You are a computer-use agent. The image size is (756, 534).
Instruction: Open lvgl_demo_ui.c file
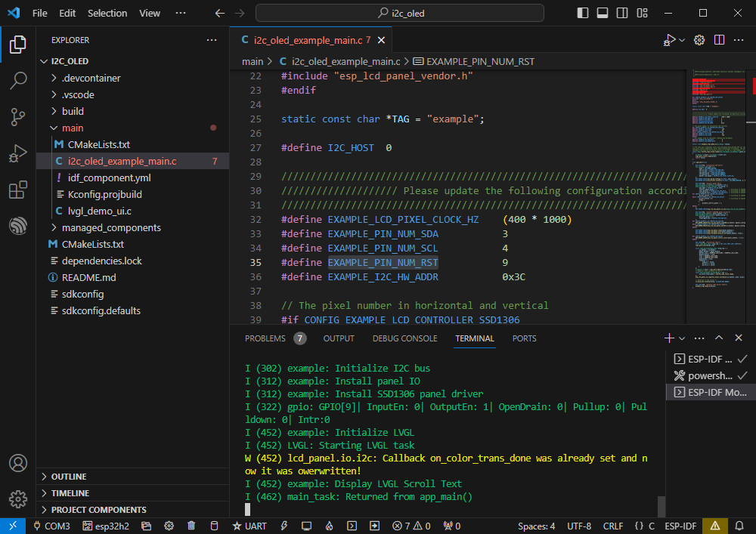pos(132,211)
